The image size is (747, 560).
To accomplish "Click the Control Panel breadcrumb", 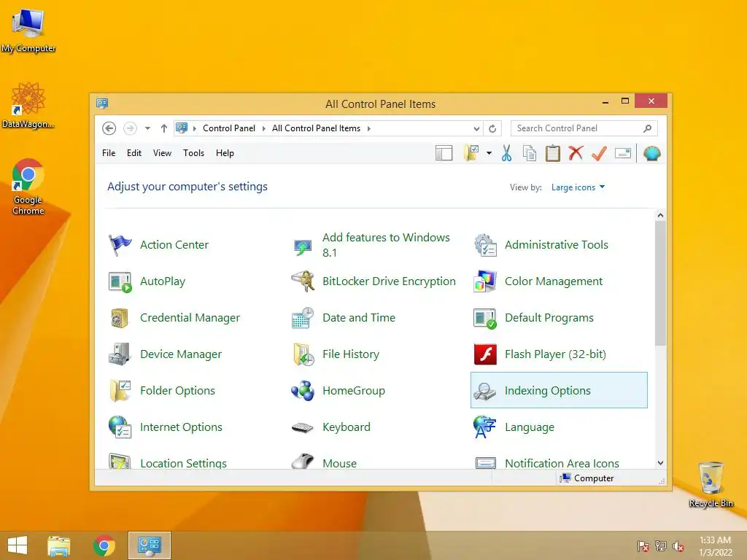I will (x=228, y=128).
